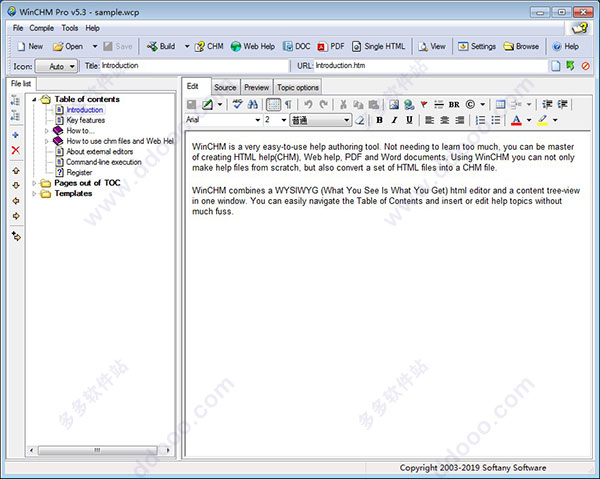This screenshot has height=479, width=600.
Task: Toggle the table borders view button
Action: (273, 104)
